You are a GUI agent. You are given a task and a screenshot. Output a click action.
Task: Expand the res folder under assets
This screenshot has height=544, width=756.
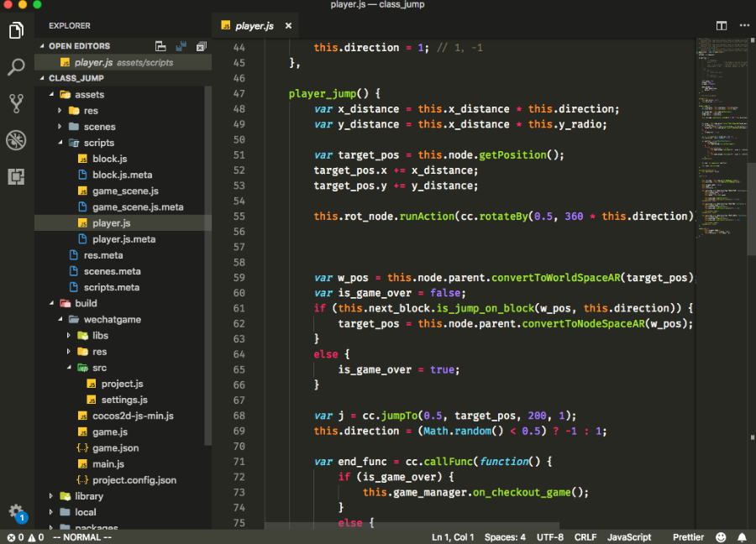tap(60, 110)
